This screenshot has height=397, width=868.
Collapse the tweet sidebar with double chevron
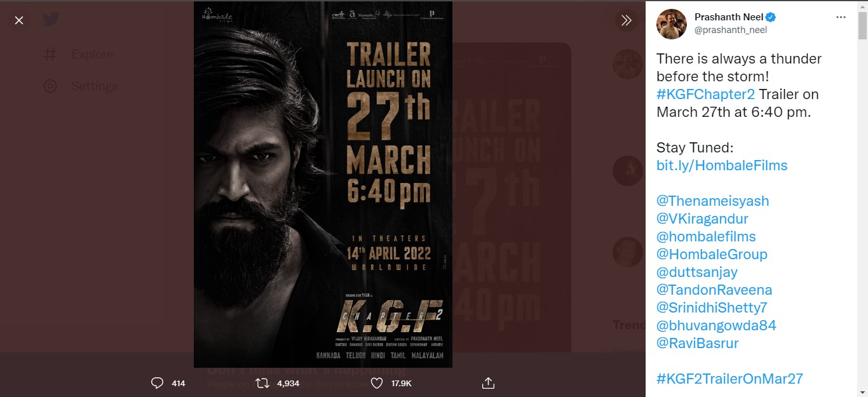[x=626, y=20]
